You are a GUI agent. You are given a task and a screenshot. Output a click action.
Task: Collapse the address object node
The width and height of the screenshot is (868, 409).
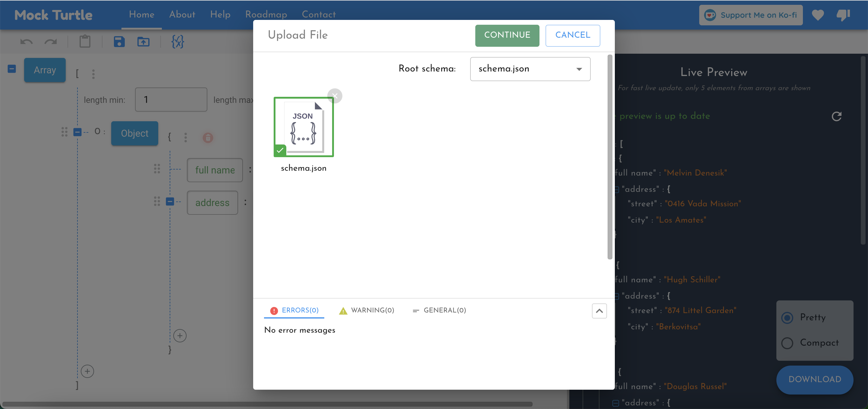coord(170,201)
